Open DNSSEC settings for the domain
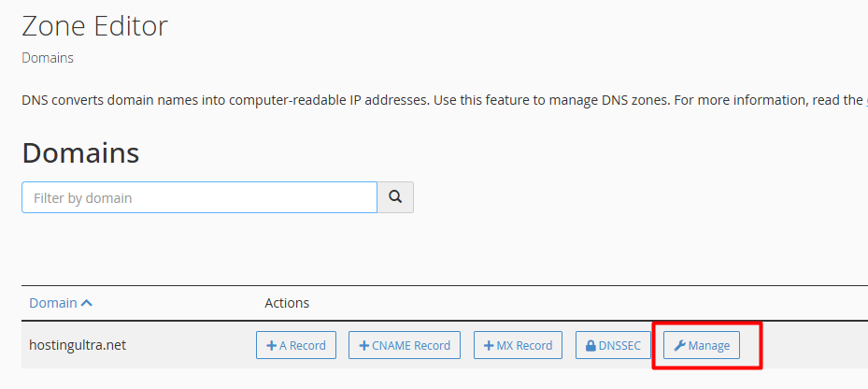868x389 pixels. [613, 345]
